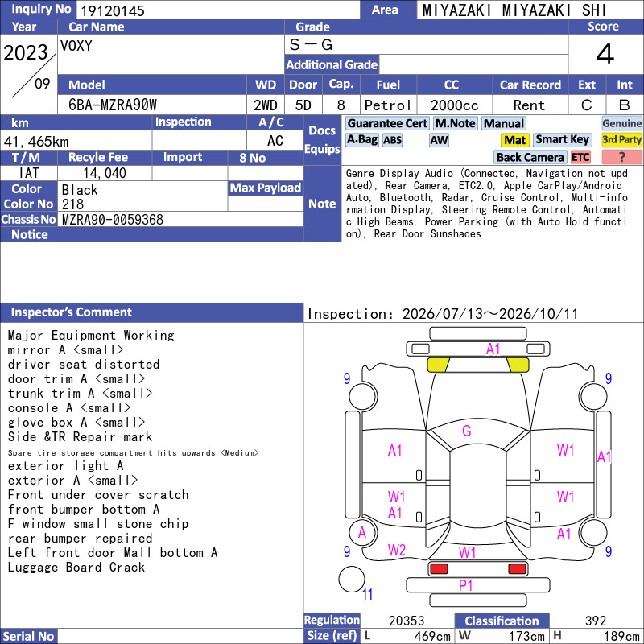Click the A-Bag equipment badge
The width and height of the screenshot is (644, 644).
361,139
